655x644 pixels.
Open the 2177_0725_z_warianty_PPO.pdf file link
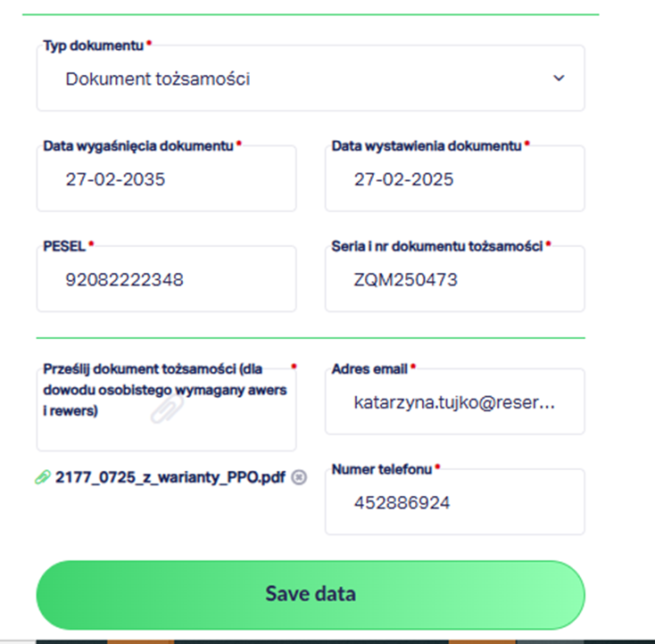click(x=170, y=477)
